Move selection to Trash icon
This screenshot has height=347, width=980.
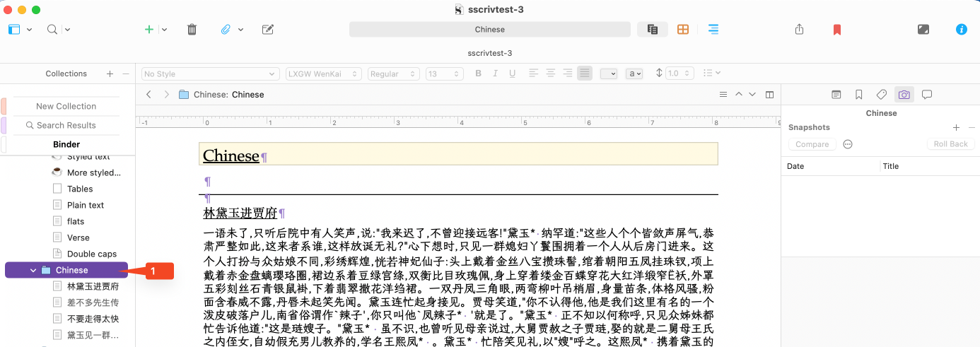[192, 30]
